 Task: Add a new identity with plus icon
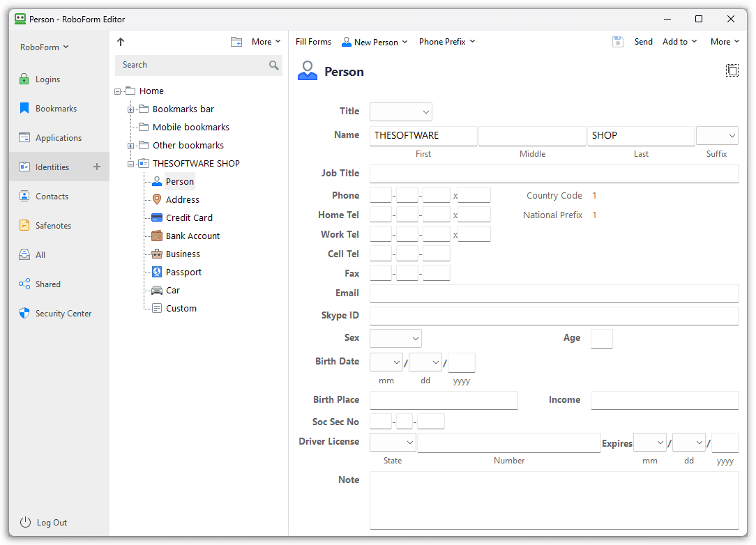(x=97, y=167)
